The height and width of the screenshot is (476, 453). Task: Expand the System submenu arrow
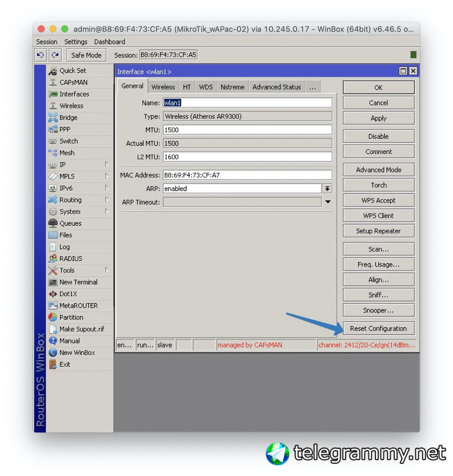click(107, 211)
